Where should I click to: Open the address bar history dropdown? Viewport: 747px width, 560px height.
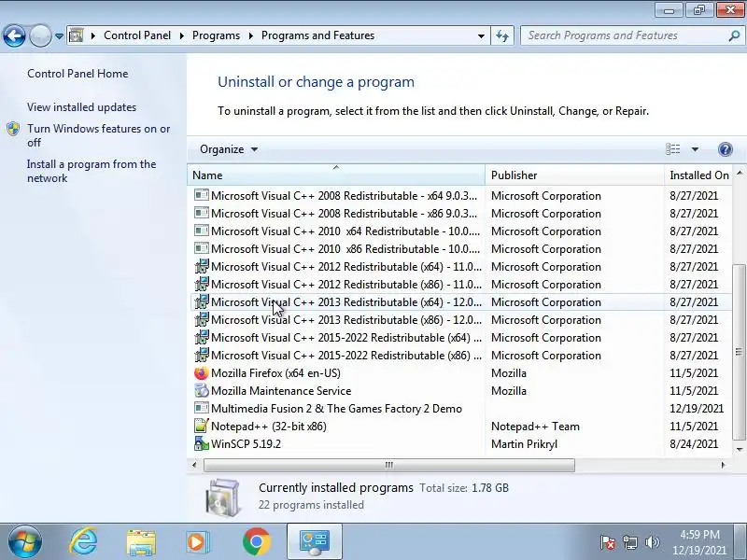pos(481,35)
